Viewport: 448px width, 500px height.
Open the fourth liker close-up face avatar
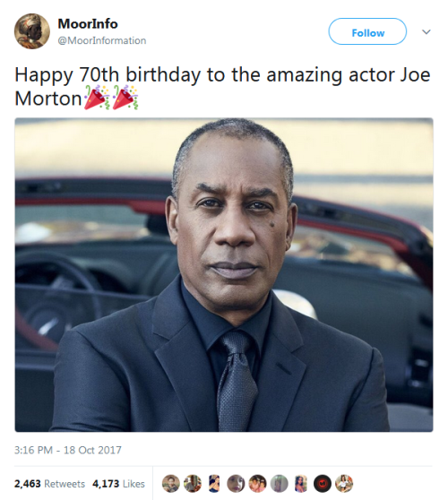click(x=236, y=483)
